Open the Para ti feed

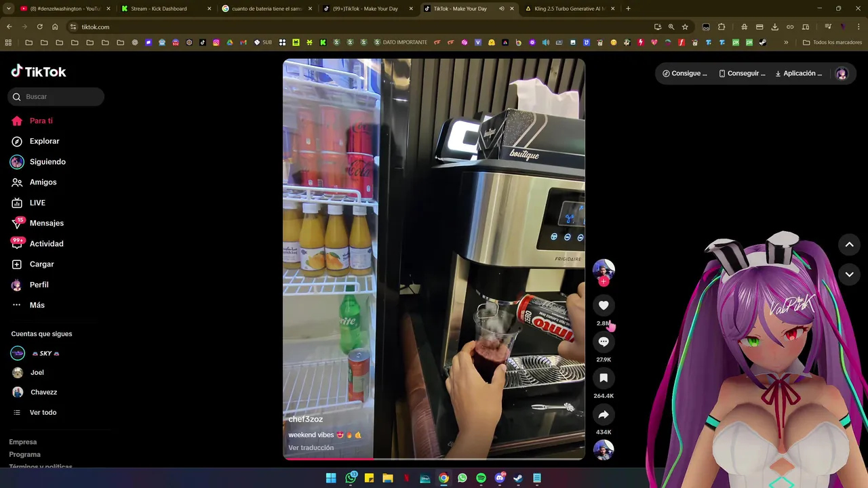click(41, 121)
